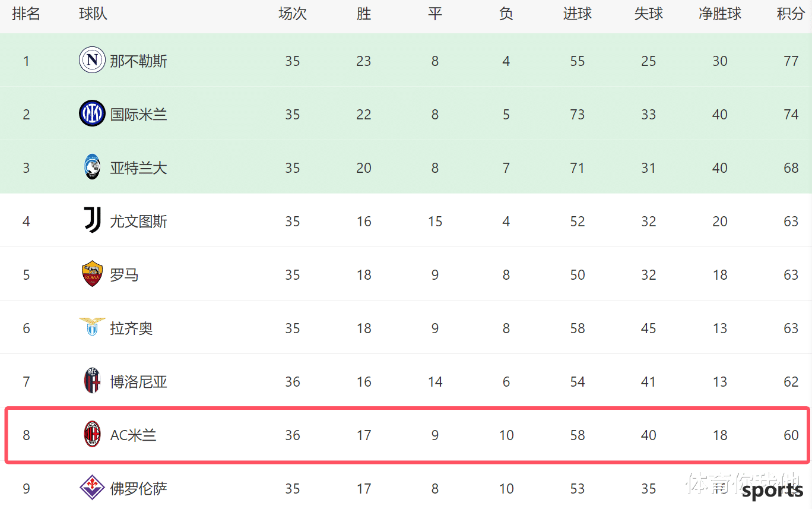Sort by the 净胜球 column header

tap(719, 14)
